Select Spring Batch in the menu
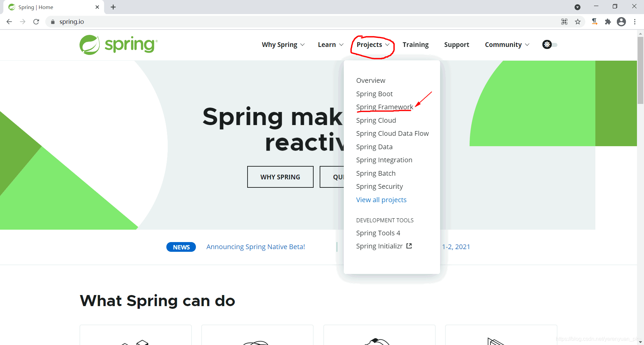This screenshot has height=345, width=644. [x=376, y=173]
